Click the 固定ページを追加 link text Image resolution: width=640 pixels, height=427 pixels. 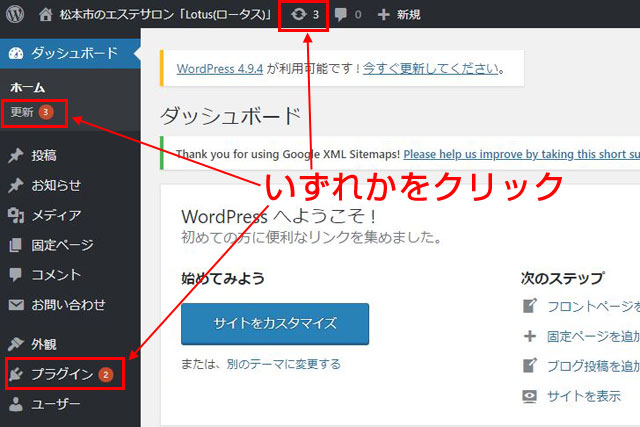(593, 336)
